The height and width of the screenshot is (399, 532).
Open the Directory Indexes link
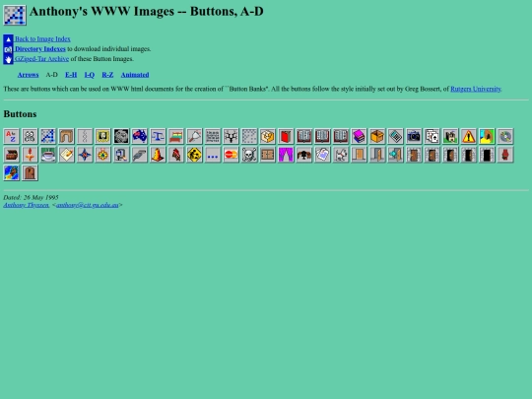(x=40, y=49)
